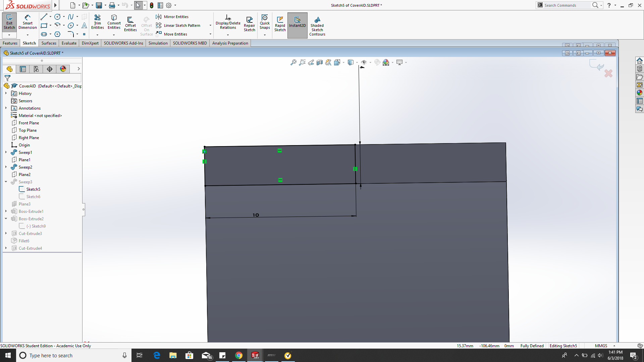Expand the Sweep1 feature
This screenshot has width=644, height=362.
pos(6,152)
